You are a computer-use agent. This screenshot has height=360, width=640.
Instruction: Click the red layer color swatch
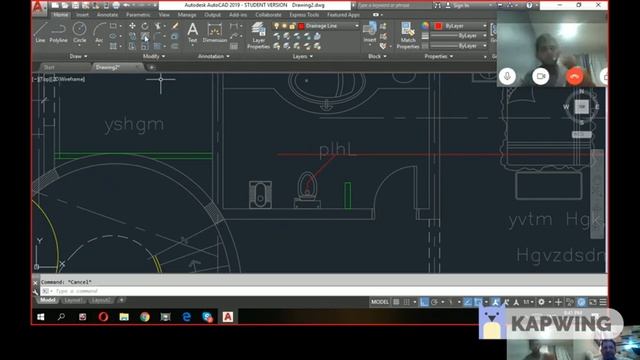pyautogui.click(x=301, y=26)
